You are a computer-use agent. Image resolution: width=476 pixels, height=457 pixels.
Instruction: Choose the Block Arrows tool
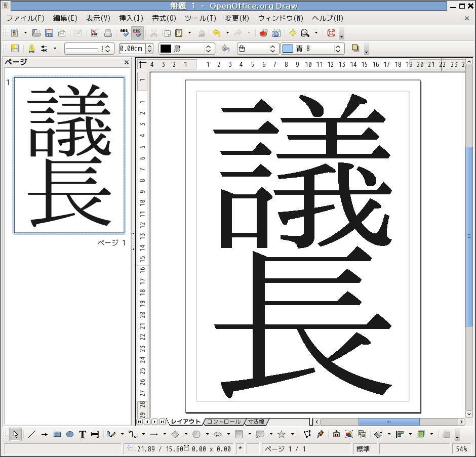218,434
